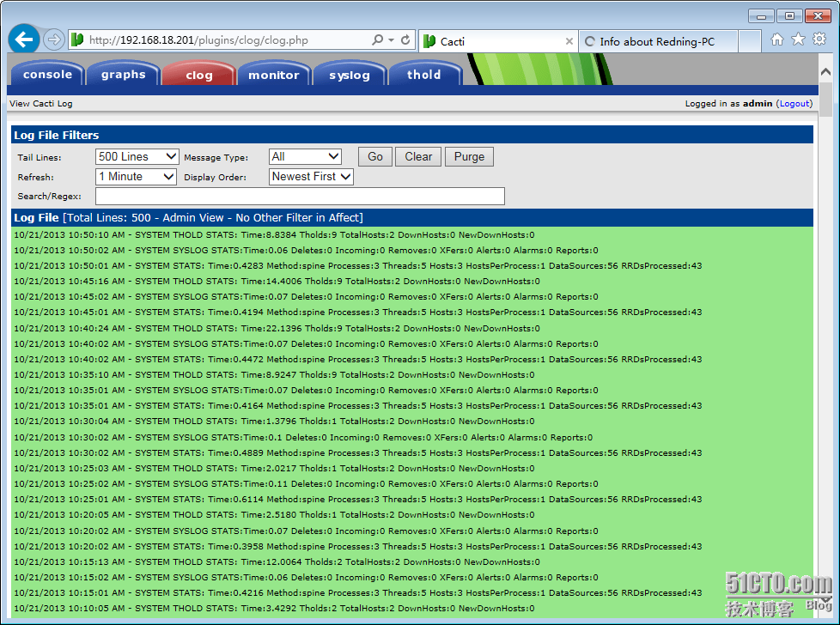Click the browser forward arrow button

pyautogui.click(x=53, y=39)
